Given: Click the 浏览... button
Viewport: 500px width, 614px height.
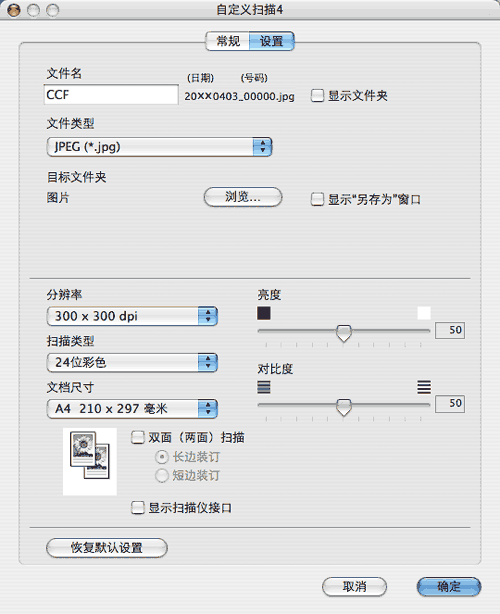Looking at the screenshot, I should click(243, 197).
